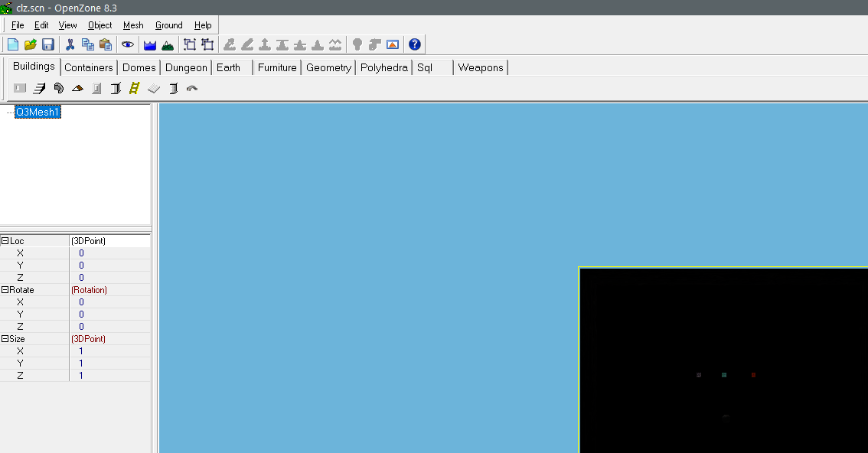Image resolution: width=868 pixels, height=453 pixels.
Task: Collapse the Size property group
Action: click(5, 339)
